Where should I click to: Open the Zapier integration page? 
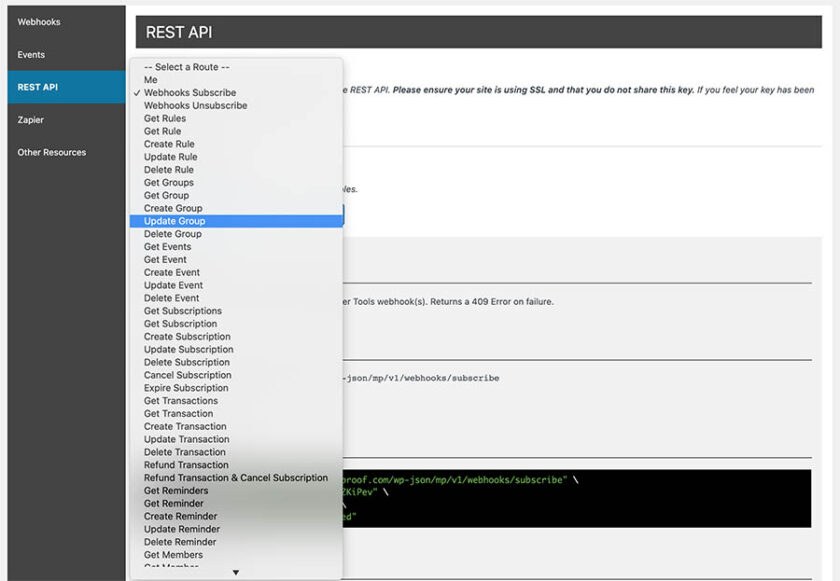click(31, 119)
